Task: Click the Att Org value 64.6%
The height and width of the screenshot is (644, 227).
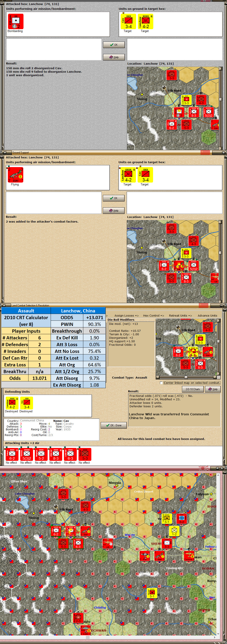Action: pos(94,365)
